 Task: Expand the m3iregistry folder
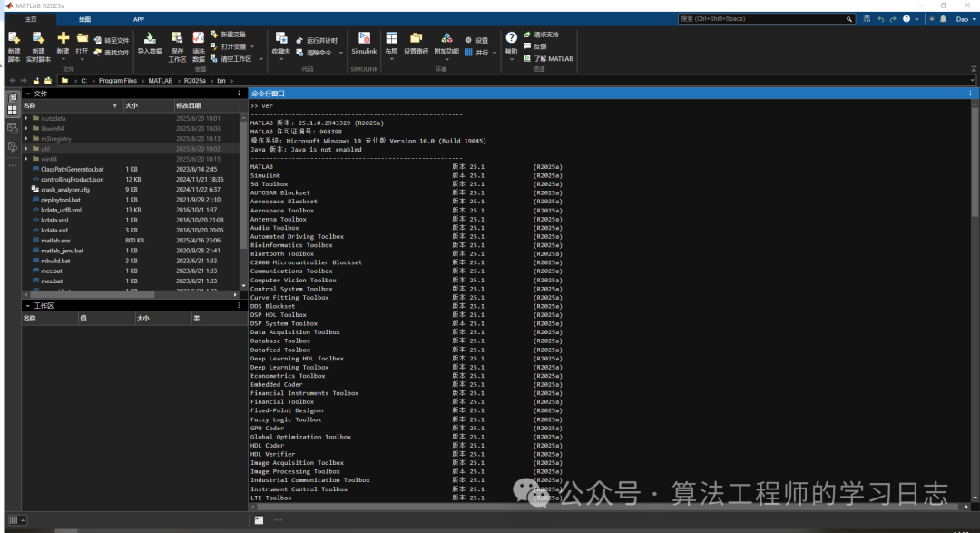click(27, 139)
